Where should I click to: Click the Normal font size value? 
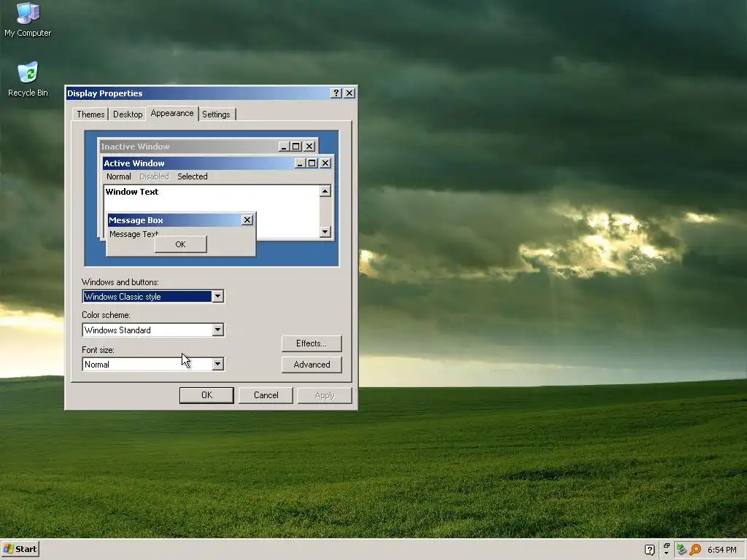(x=97, y=365)
